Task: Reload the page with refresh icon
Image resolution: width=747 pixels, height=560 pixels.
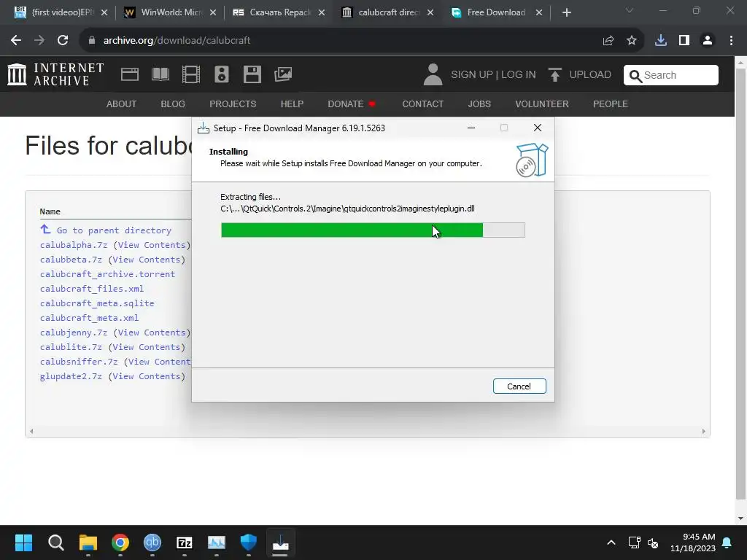Action: click(x=63, y=41)
